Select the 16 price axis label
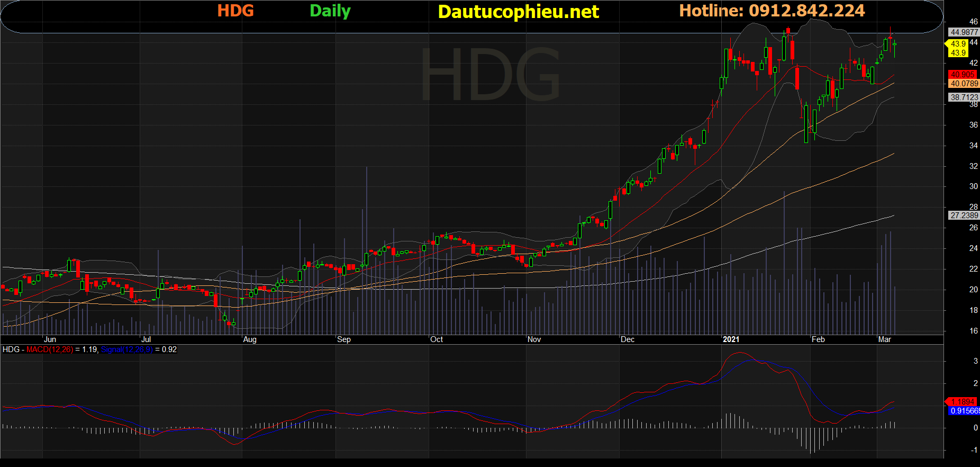 tap(974, 331)
